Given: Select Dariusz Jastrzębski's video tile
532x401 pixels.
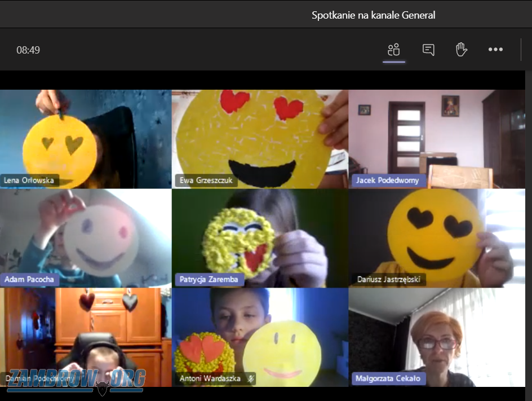Looking at the screenshot, I should 436,237.
